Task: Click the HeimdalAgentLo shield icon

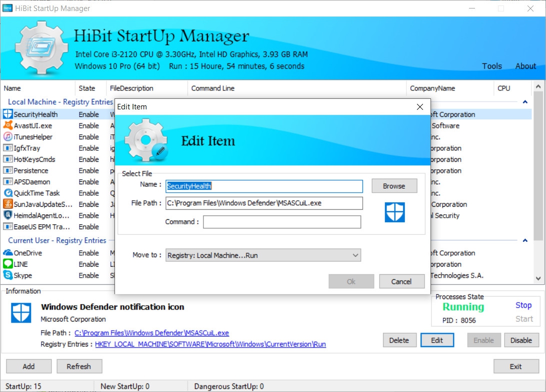Action: coord(7,215)
